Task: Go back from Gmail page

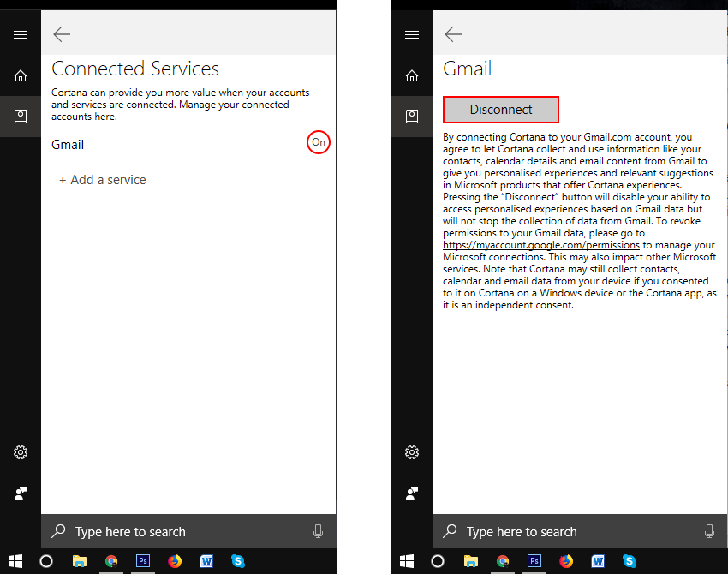Action: pyautogui.click(x=453, y=34)
